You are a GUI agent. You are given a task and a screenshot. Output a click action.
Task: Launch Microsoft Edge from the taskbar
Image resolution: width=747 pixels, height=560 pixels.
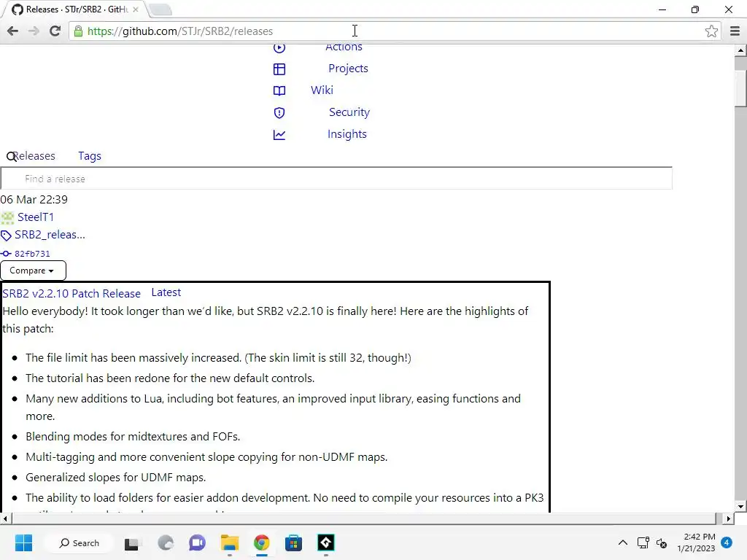pos(166,542)
